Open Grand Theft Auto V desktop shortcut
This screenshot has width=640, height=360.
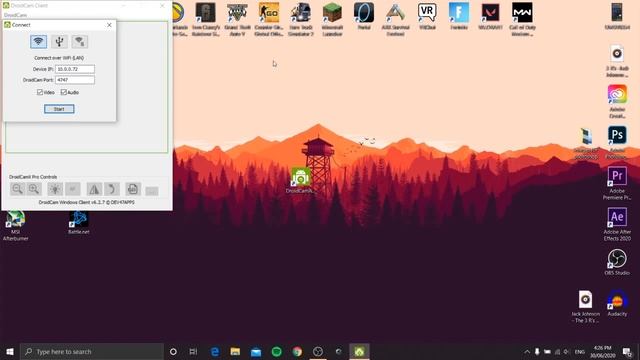(x=237, y=19)
